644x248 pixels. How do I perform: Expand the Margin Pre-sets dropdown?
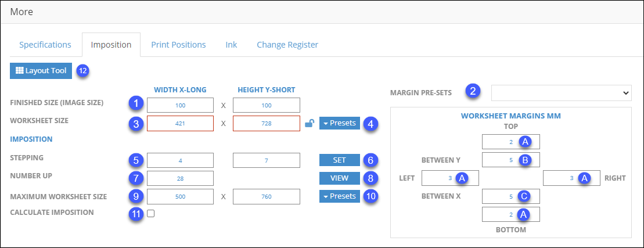[561, 93]
